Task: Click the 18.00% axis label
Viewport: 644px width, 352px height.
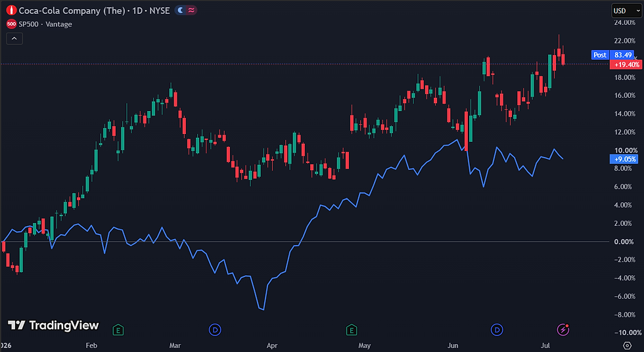Action: pyautogui.click(x=625, y=77)
